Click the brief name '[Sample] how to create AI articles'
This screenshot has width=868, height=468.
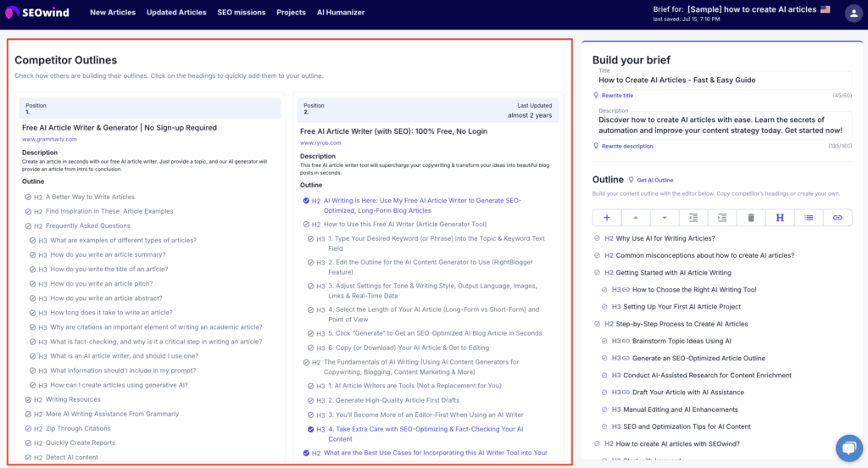pyautogui.click(x=752, y=9)
